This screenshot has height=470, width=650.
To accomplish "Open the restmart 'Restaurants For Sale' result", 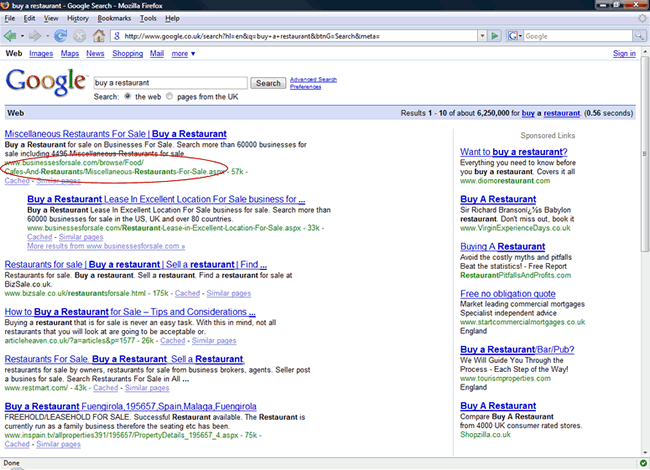I will coord(124,359).
